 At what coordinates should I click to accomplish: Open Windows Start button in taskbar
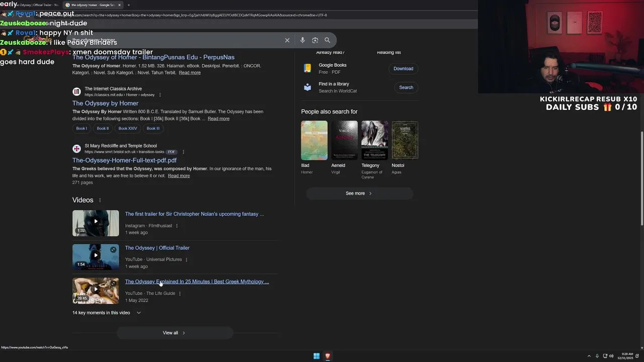coord(316,356)
